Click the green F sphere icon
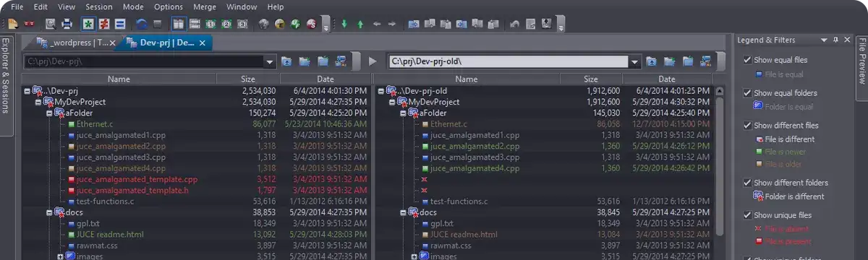868x260 pixels. tap(296, 24)
